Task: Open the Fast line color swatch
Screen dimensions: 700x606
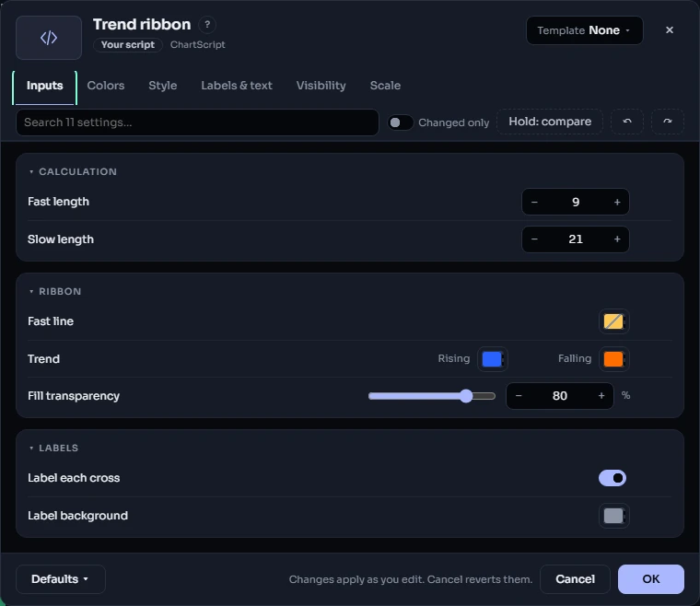Action: [613, 321]
